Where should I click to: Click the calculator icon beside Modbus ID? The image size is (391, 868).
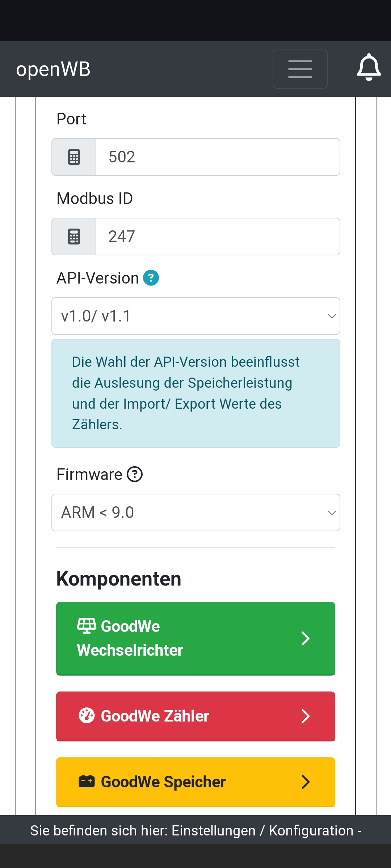(x=74, y=237)
